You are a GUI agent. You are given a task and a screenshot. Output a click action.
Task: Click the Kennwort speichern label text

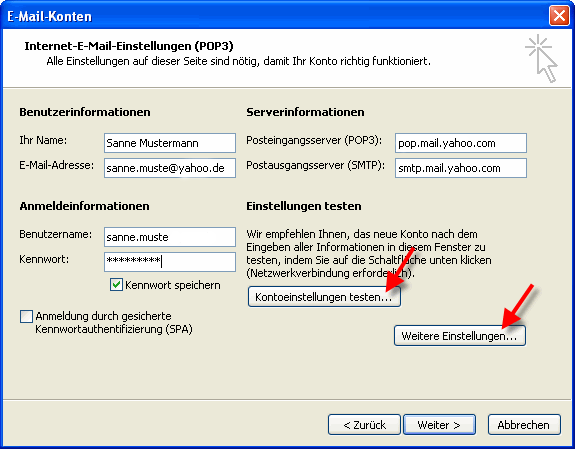(x=173, y=285)
